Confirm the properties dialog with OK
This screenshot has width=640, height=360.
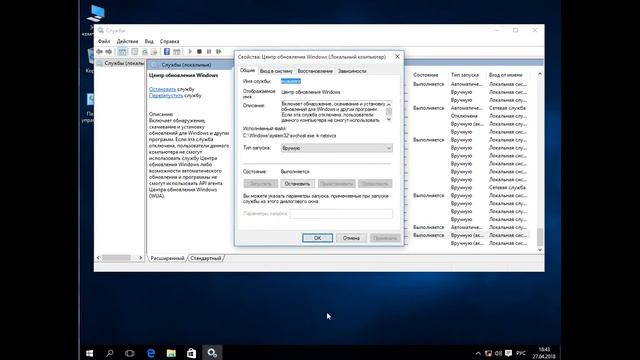(x=318, y=238)
